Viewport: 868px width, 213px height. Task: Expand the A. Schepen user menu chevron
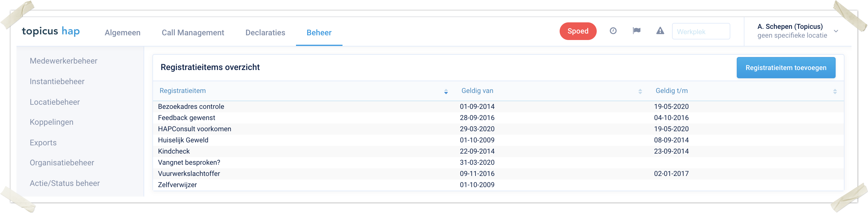click(836, 31)
